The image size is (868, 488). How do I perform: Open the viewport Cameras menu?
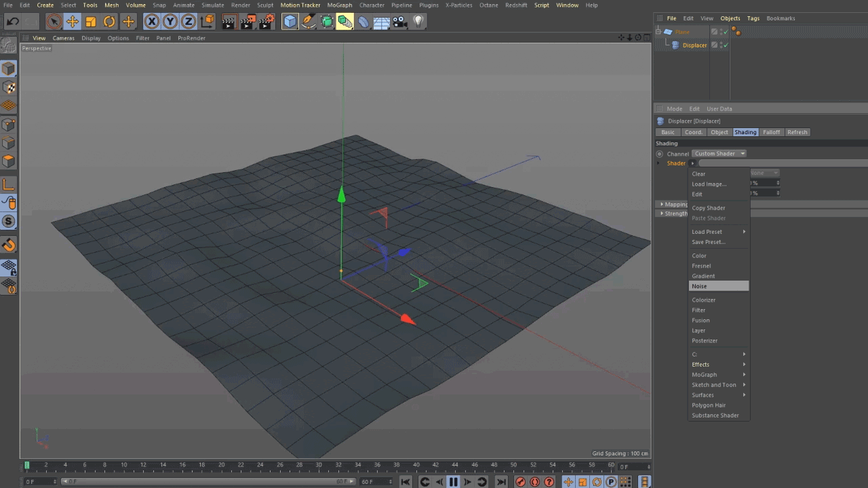pyautogui.click(x=64, y=38)
